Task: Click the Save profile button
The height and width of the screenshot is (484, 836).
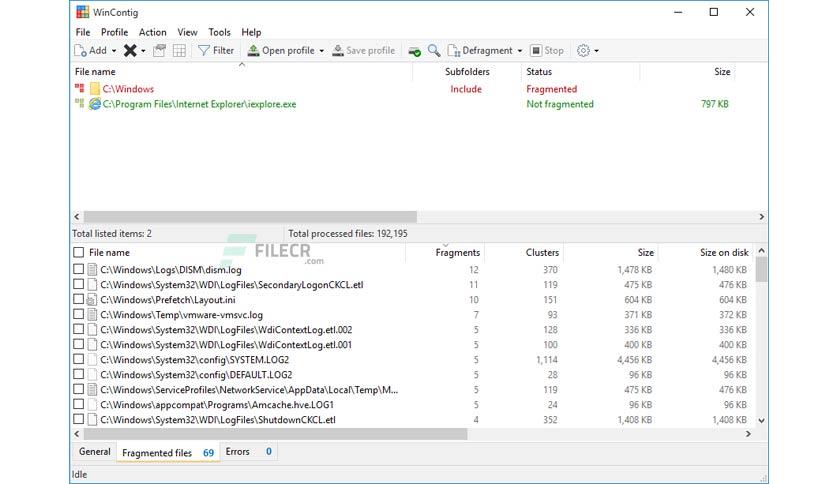Action: point(364,50)
